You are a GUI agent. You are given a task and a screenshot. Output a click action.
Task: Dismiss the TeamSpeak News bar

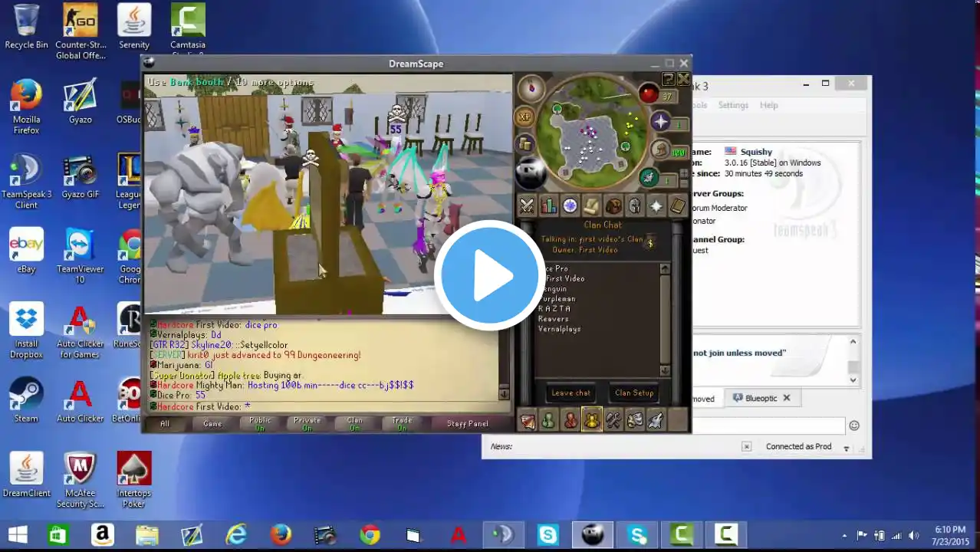pos(746,446)
